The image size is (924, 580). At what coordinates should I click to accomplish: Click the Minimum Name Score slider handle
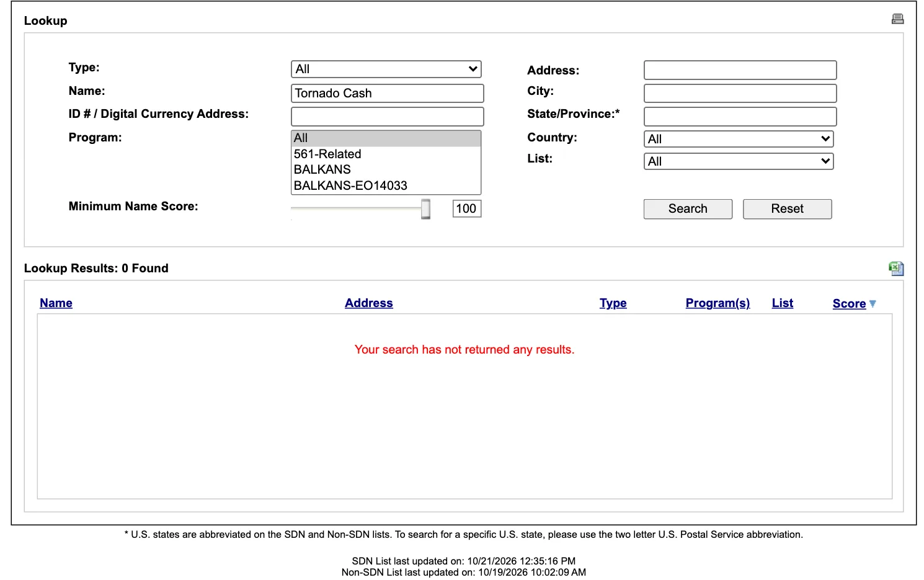pos(425,209)
